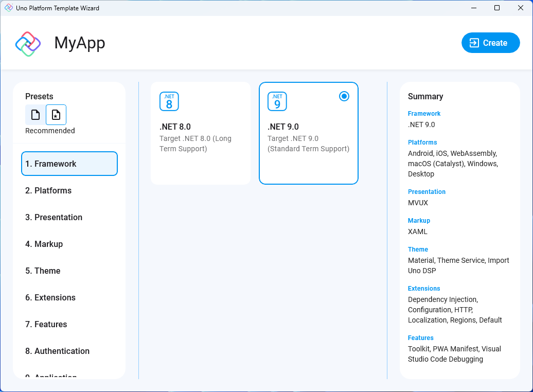The image size is (533, 392).
Task: Click the Create button
Action: 490,43
